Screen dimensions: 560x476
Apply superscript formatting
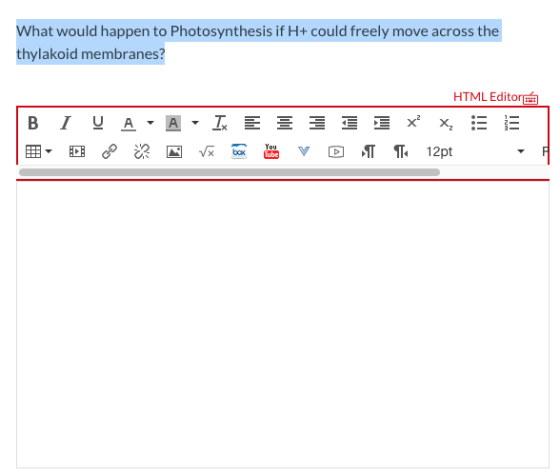tap(414, 122)
